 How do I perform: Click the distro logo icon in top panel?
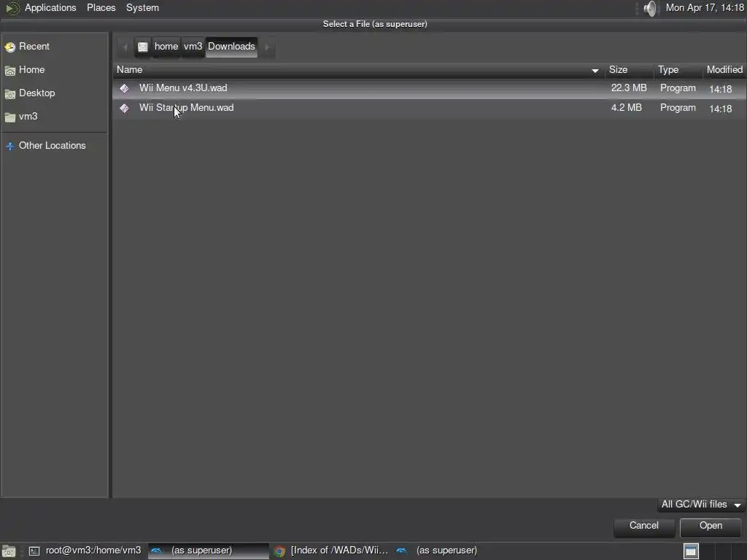click(x=12, y=8)
